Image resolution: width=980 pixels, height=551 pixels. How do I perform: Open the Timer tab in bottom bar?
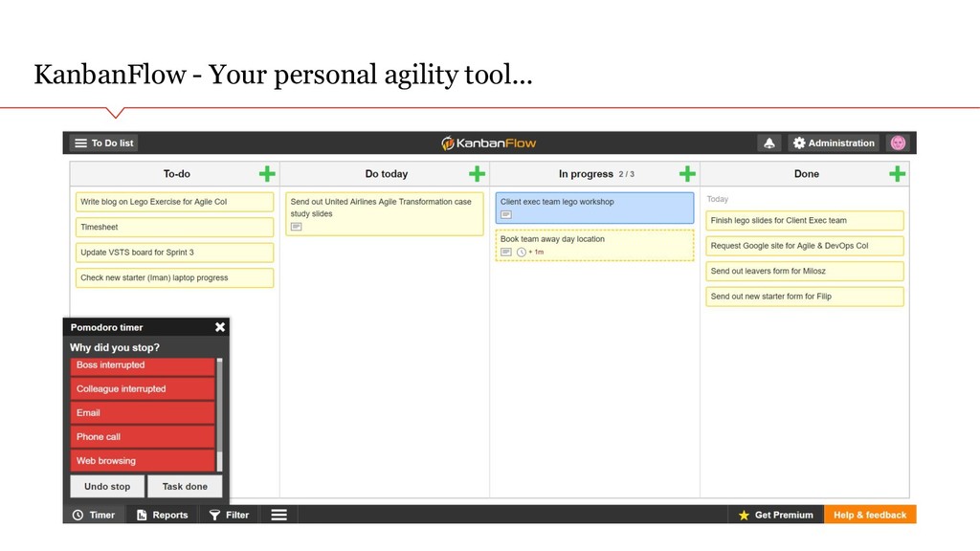(94, 515)
